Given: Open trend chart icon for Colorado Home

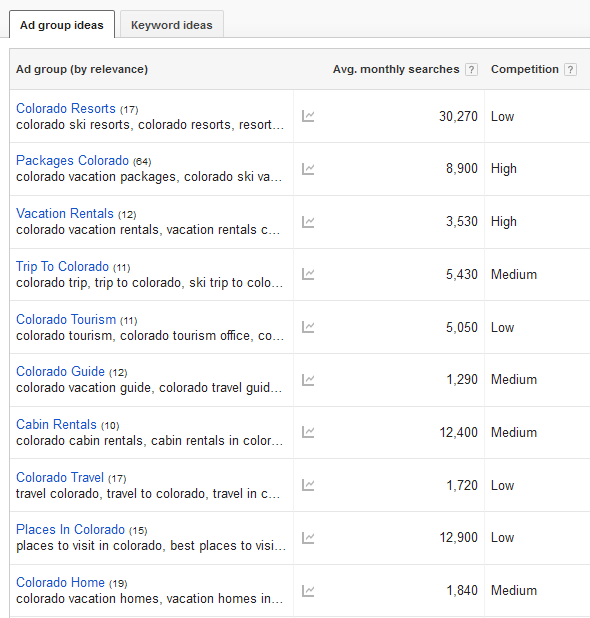Looking at the screenshot, I should 308,591.
